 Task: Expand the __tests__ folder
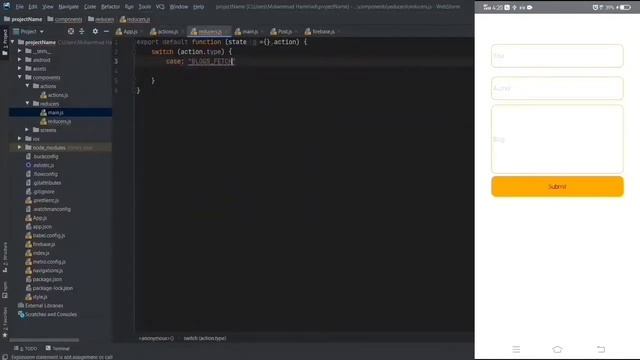click(20, 51)
